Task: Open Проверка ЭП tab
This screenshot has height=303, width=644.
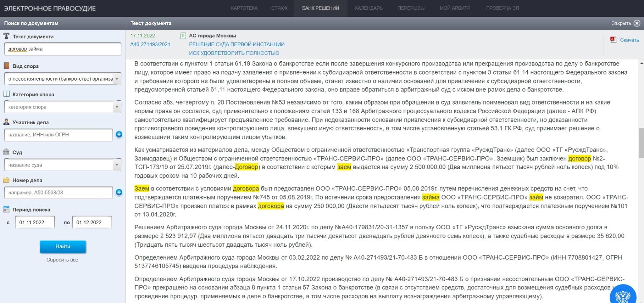Action: tap(502, 8)
